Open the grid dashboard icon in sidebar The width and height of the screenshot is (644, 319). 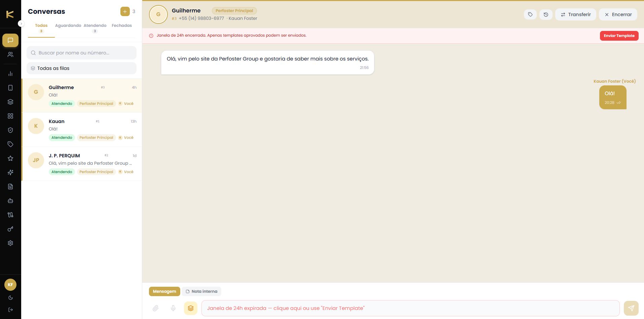tap(10, 116)
